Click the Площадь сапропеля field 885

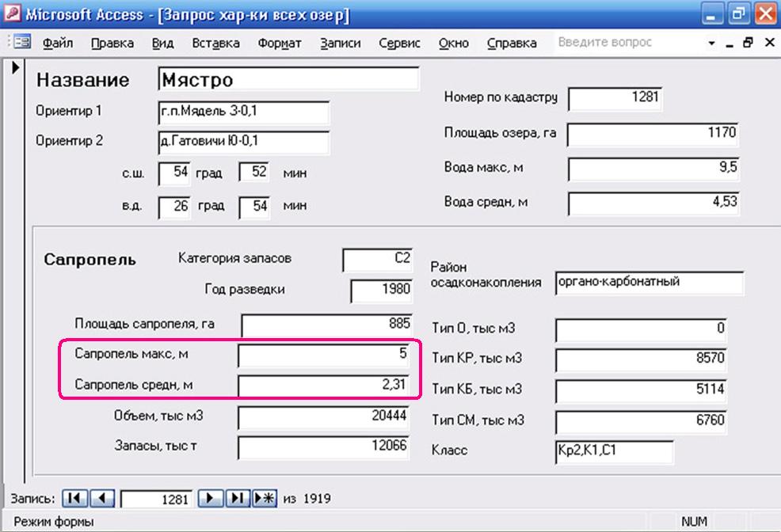pos(327,325)
